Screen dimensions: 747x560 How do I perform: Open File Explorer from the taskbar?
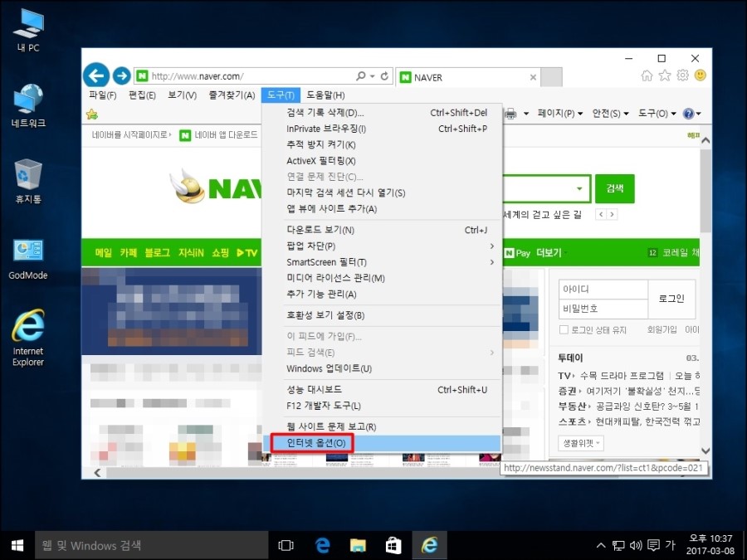[358, 545]
